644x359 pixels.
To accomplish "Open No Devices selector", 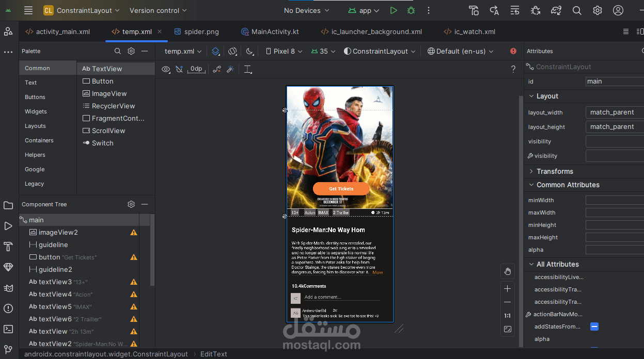I will point(307,10).
